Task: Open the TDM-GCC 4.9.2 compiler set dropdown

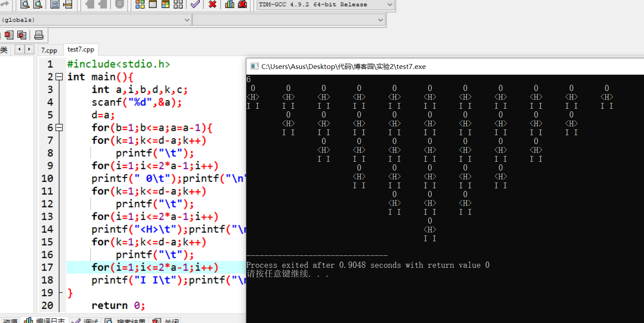Action: [x=325, y=5]
